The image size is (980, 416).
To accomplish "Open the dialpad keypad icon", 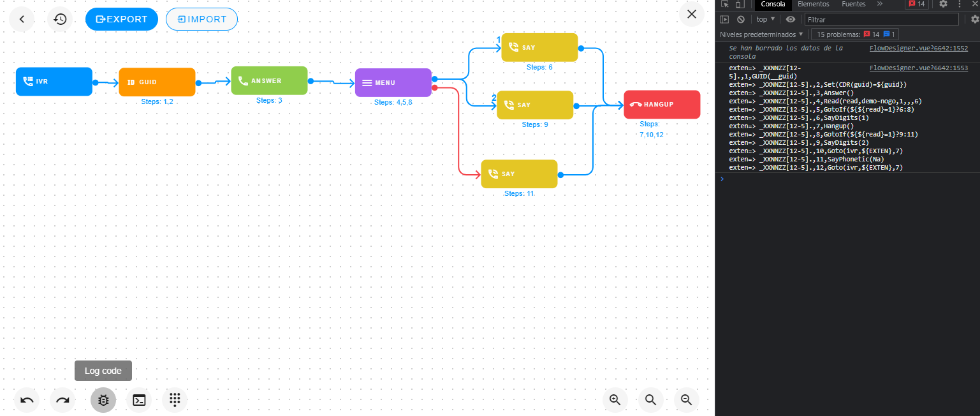I will [175, 400].
